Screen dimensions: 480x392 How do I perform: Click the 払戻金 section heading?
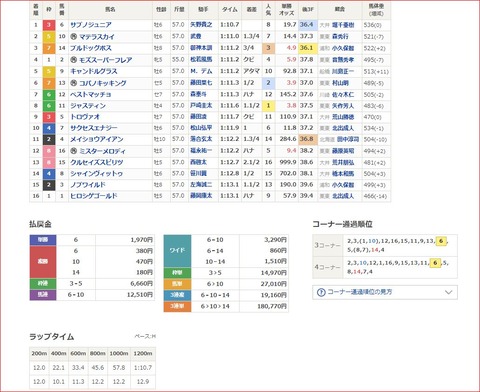click(40, 224)
